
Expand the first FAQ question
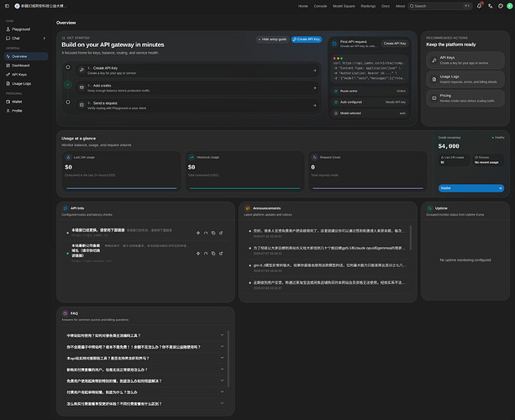[x=145, y=335]
